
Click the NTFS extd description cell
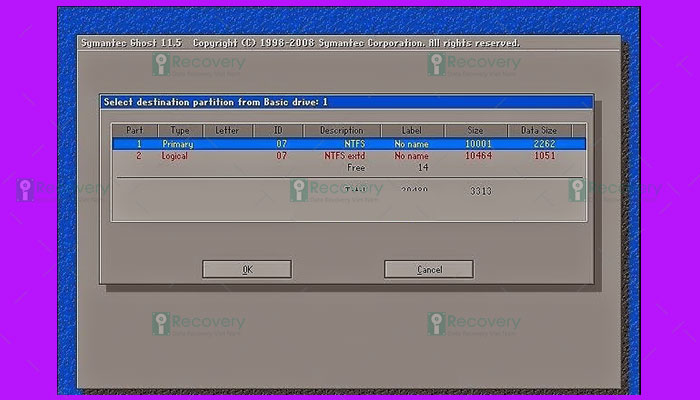click(345, 156)
